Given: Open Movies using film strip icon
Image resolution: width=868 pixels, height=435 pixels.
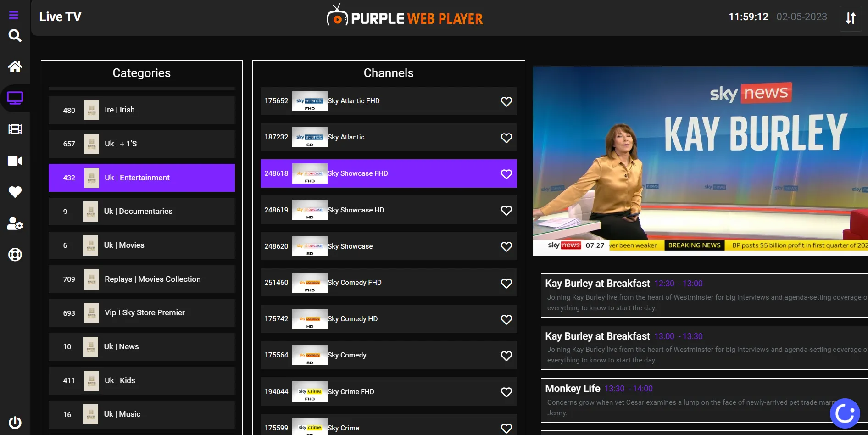Looking at the screenshot, I should (15, 129).
